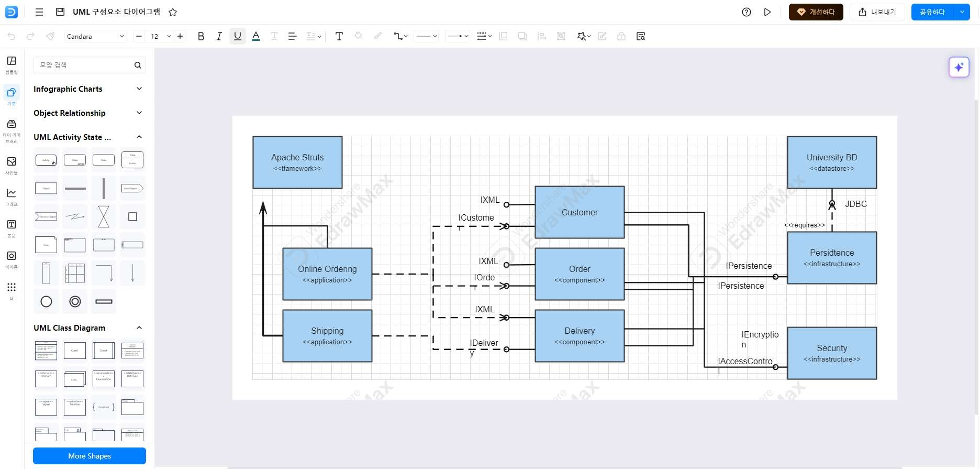This screenshot has width=980, height=469.
Task: Open the shape effects star dropdown
Action: (x=584, y=36)
